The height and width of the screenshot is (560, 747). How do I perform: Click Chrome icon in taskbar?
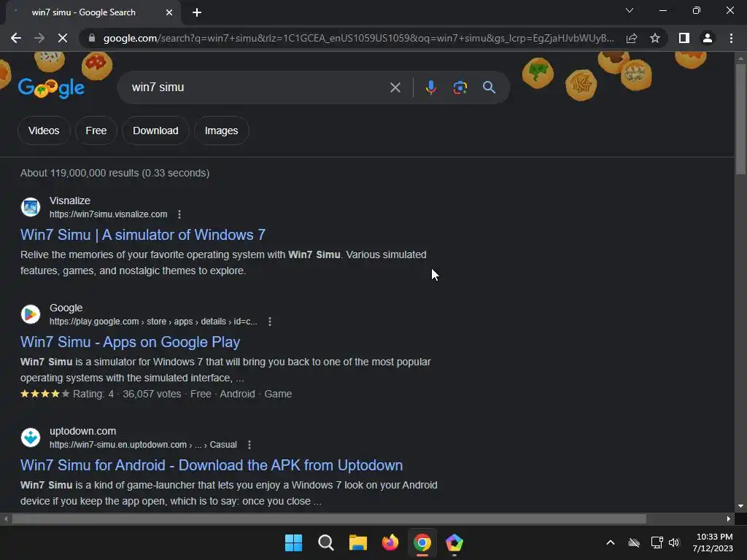[422, 542]
